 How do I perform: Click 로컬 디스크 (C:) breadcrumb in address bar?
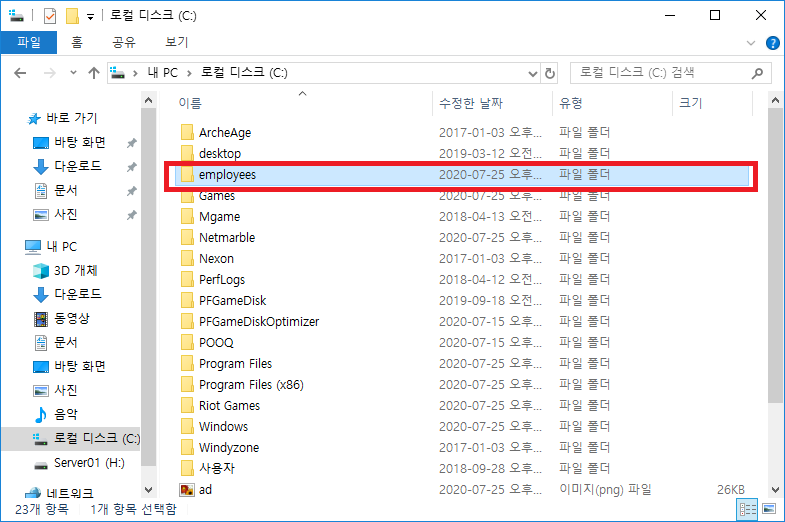[244, 73]
